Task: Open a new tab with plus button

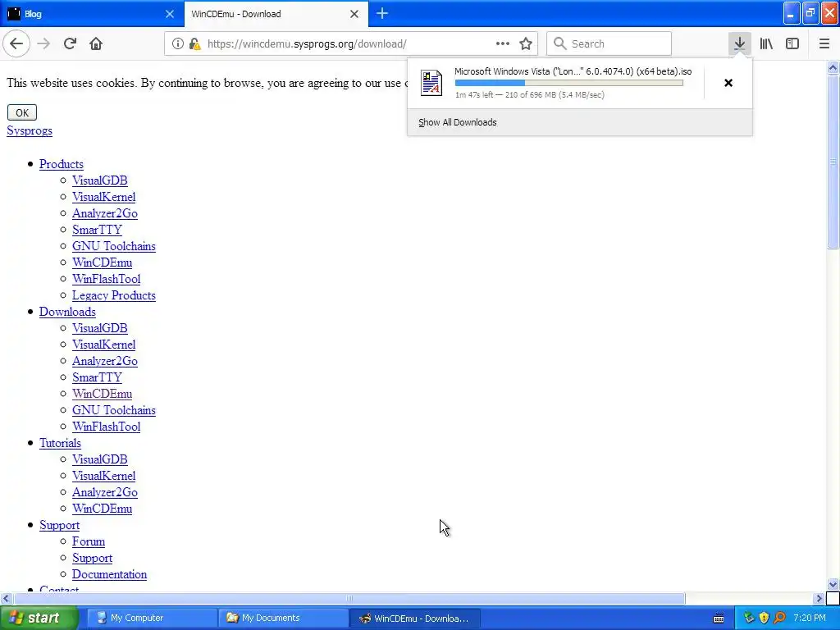Action: (x=382, y=14)
